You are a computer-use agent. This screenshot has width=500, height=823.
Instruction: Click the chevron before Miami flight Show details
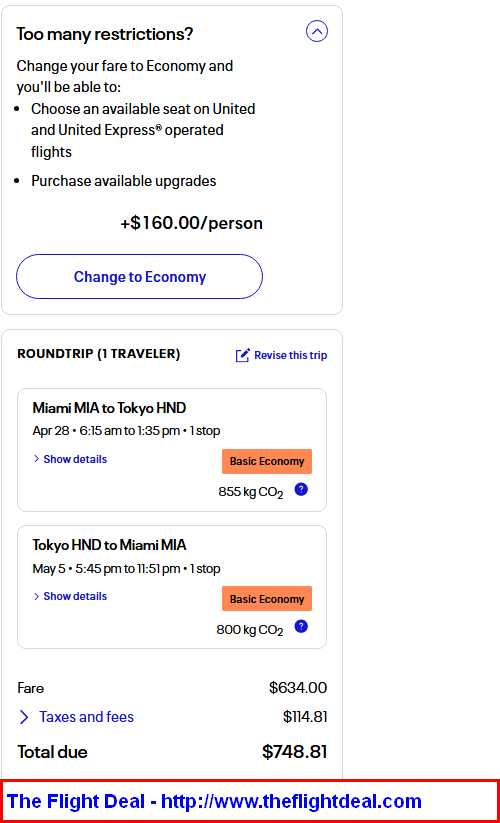click(x=36, y=459)
